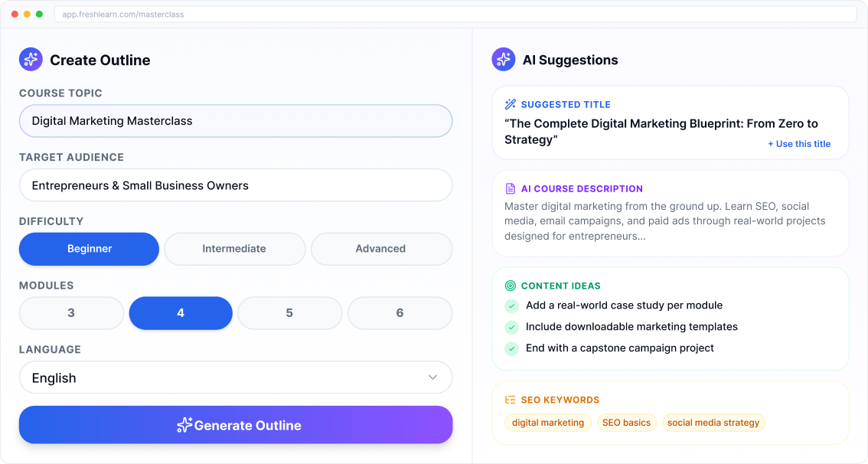Click the document icon next to AI Course Description
868x464 pixels.
click(510, 188)
